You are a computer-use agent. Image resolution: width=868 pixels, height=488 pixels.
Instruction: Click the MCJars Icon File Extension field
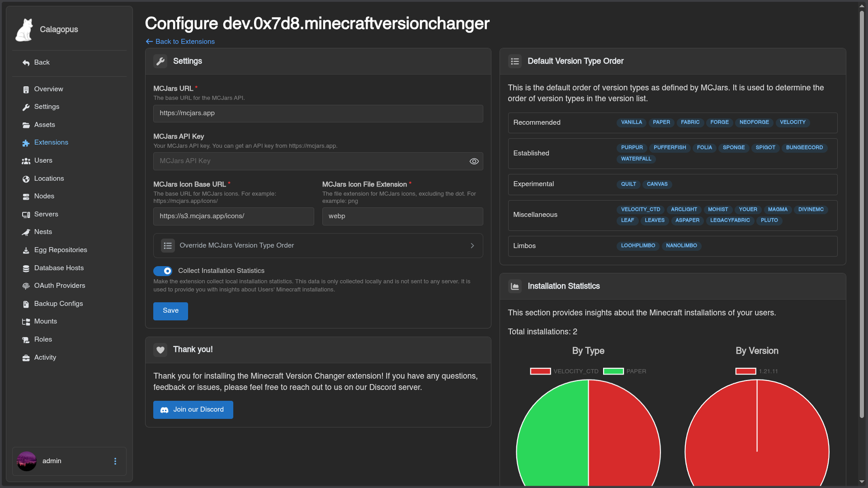(402, 216)
